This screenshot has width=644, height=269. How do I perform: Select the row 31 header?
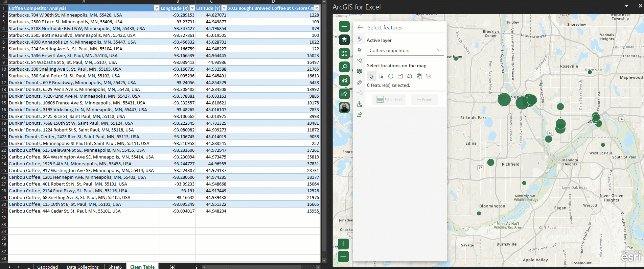coord(4,211)
